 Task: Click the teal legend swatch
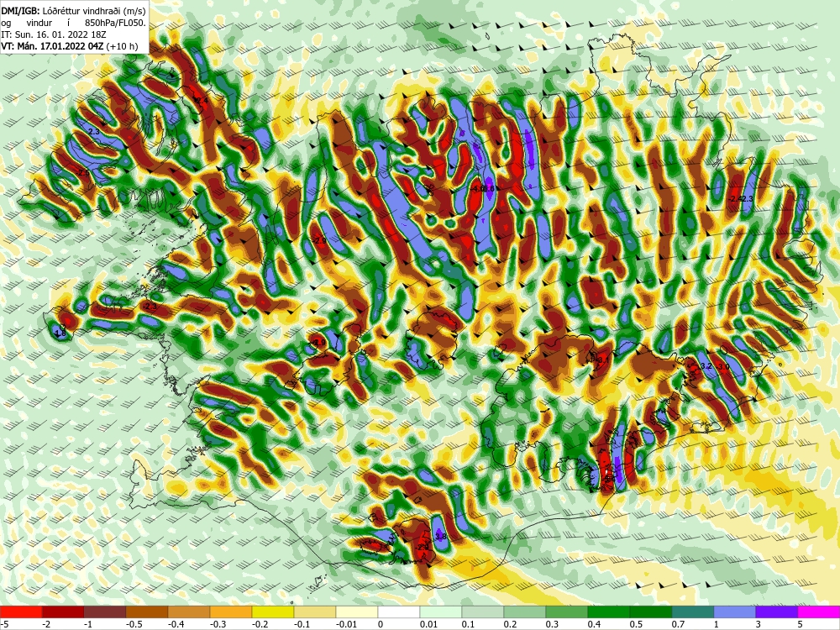tap(693, 612)
